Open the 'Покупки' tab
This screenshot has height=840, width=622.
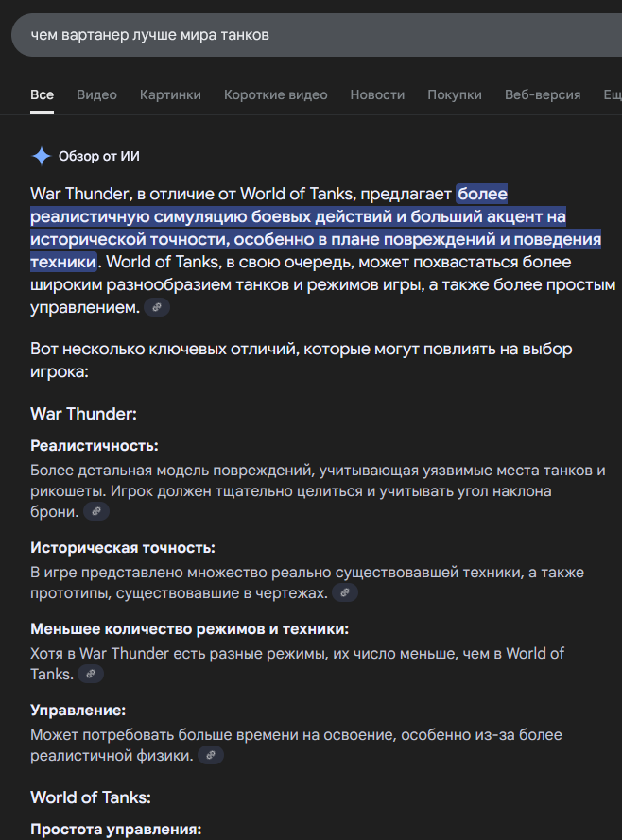[x=455, y=94]
